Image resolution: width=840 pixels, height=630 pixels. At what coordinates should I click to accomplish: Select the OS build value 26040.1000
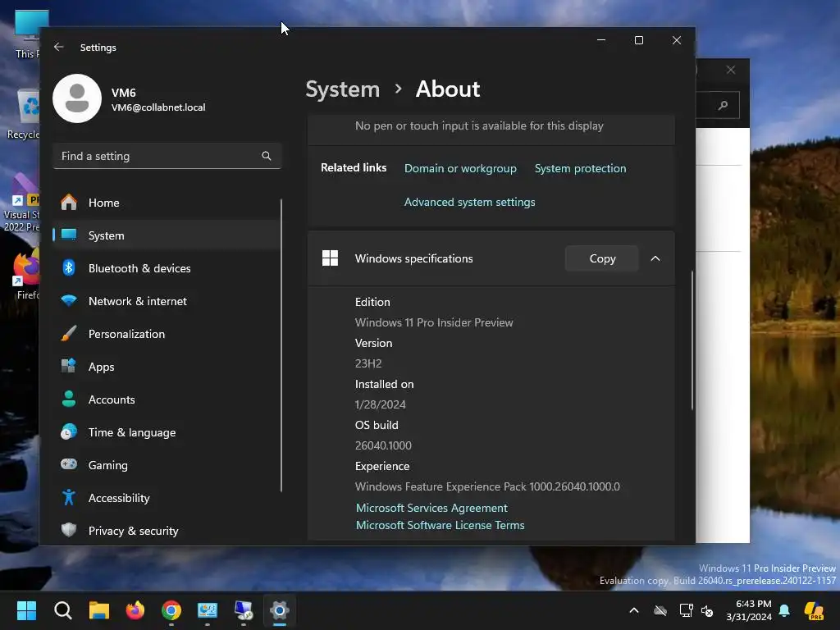[383, 445]
